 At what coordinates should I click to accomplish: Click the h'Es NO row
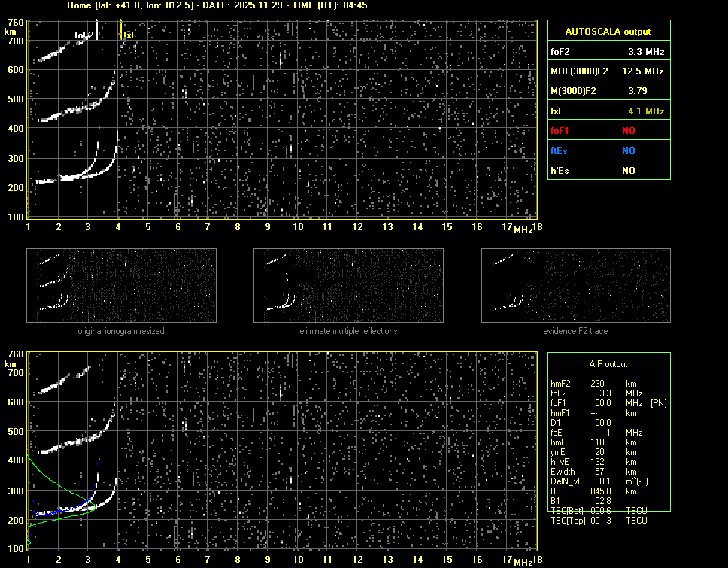608,171
